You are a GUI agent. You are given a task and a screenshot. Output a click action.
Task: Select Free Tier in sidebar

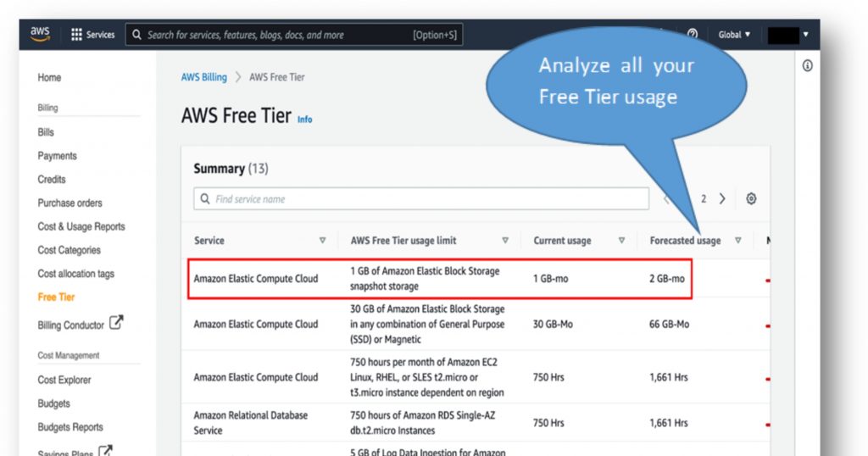pyautogui.click(x=56, y=298)
